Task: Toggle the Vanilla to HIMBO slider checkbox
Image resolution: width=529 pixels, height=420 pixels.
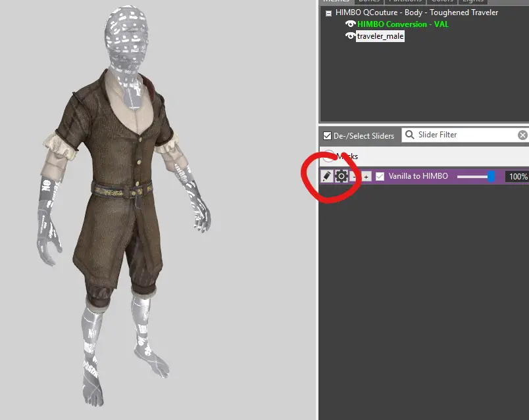Action: (x=380, y=176)
